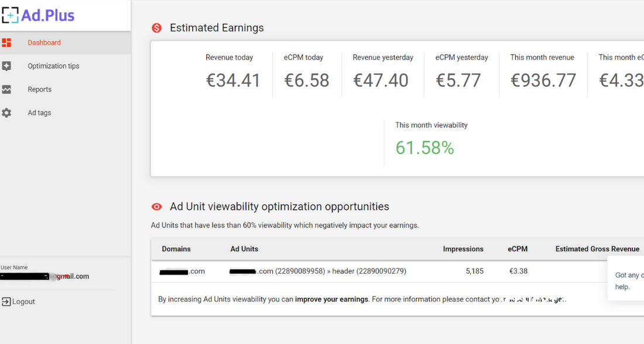The image size is (644, 344).
Task: Open the Dashboard menu item
Action: click(43, 42)
